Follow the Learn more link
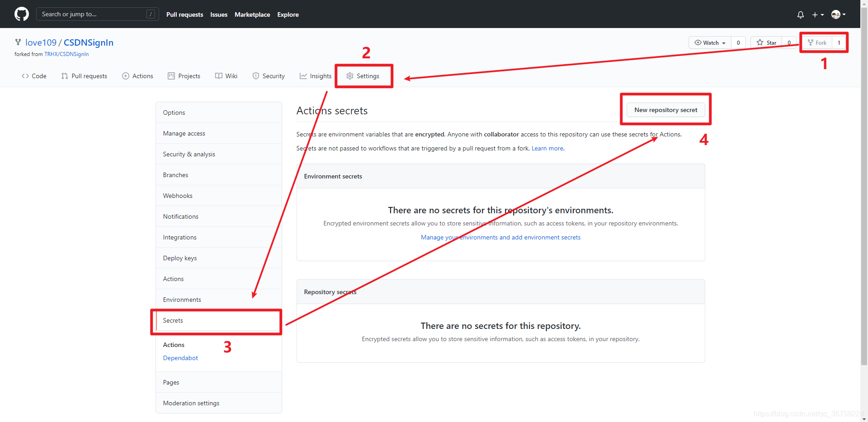Image resolution: width=868 pixels, height=422 pixels. pyautogui.click(x=547, y=148)
